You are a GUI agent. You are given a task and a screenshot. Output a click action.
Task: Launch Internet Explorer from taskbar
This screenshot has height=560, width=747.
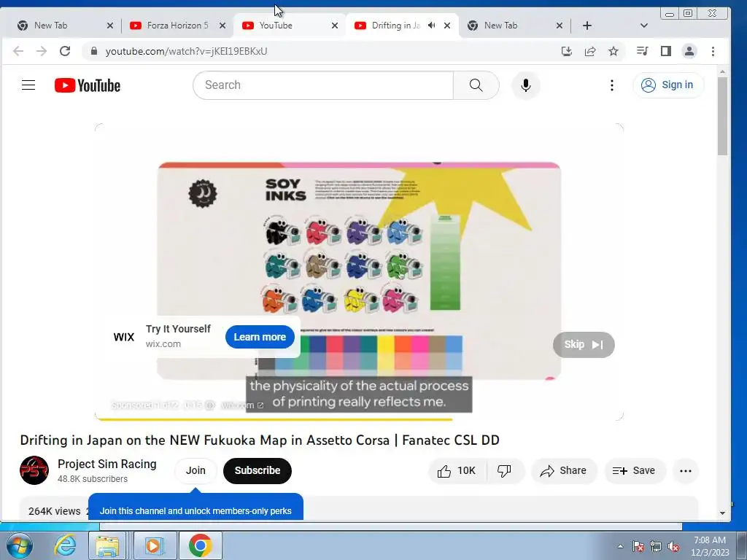coord(65,545)
